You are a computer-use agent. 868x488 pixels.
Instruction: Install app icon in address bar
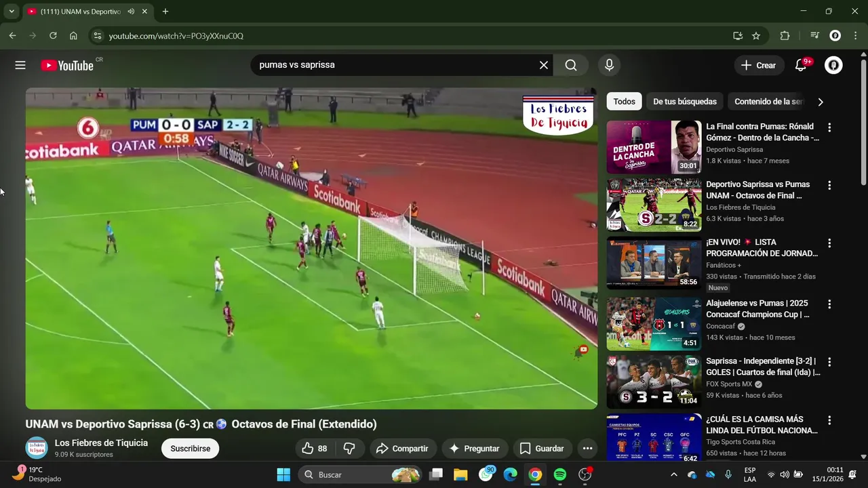click(738, 36)
